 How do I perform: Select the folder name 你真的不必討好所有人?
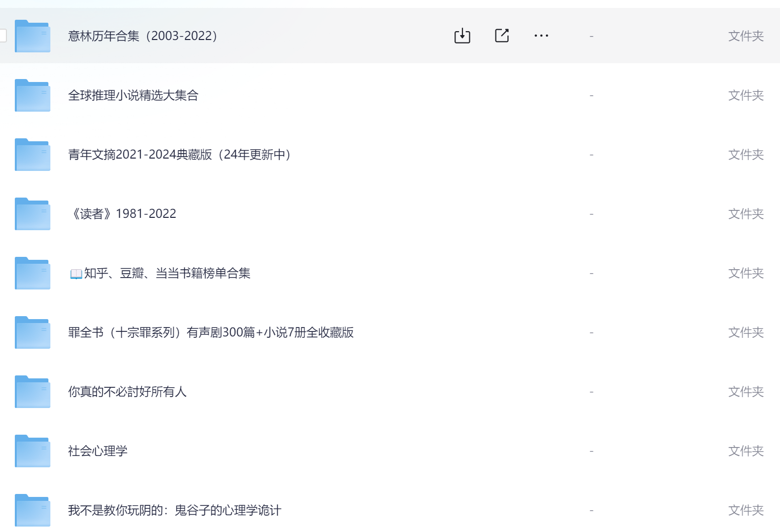(127, 392)
